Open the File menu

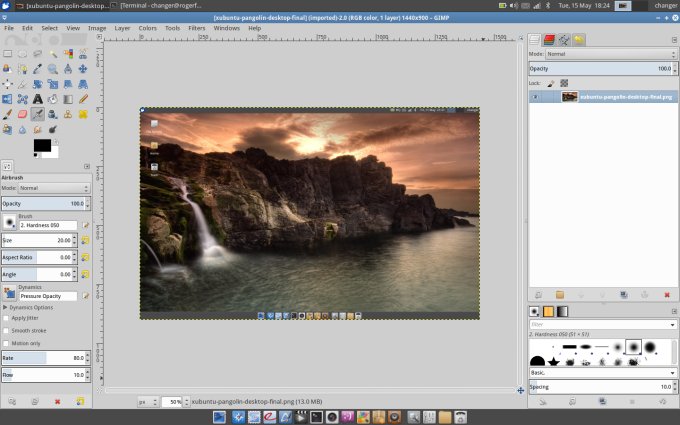pyautogui.click(x=9, y=28)
